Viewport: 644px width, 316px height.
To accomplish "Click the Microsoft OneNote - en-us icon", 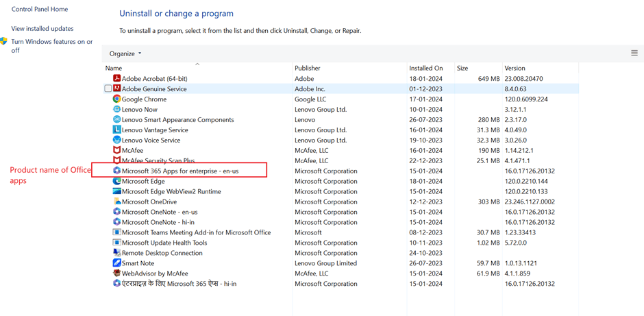I will (116, 212).
